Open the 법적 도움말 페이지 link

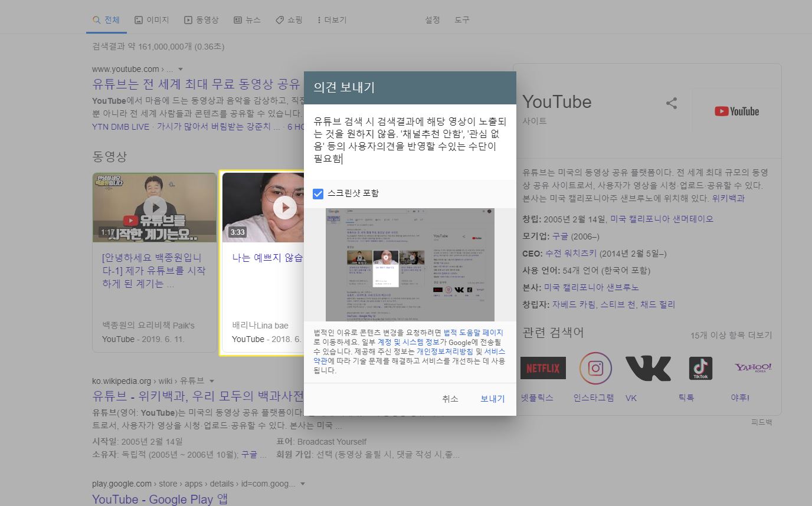coord(473,333)
